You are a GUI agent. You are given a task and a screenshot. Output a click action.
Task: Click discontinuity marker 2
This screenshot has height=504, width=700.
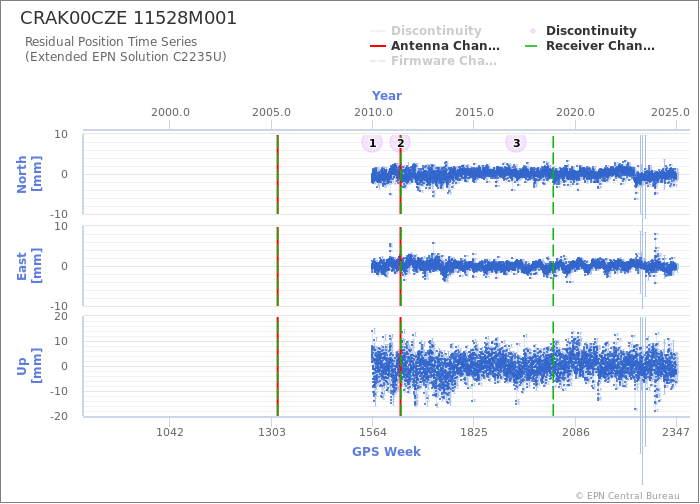[x=400, y=143]
